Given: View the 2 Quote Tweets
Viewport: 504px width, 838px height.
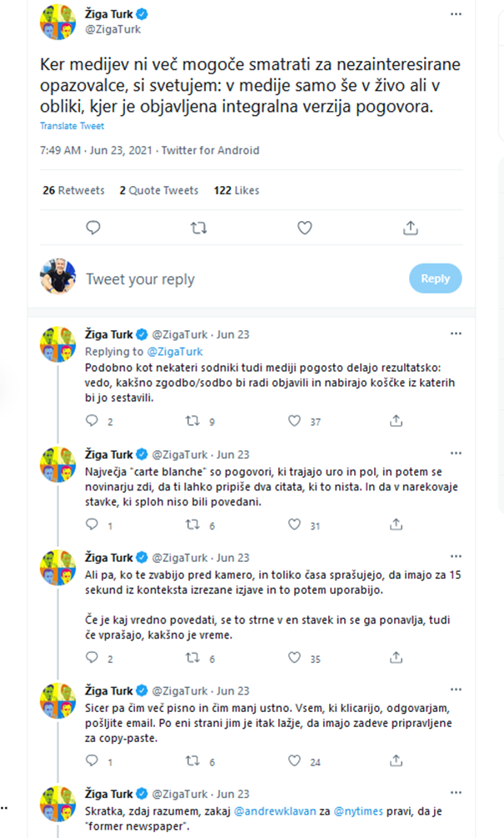Looking at the screenshot, I should pyautogui.click(x=158, y=190).
